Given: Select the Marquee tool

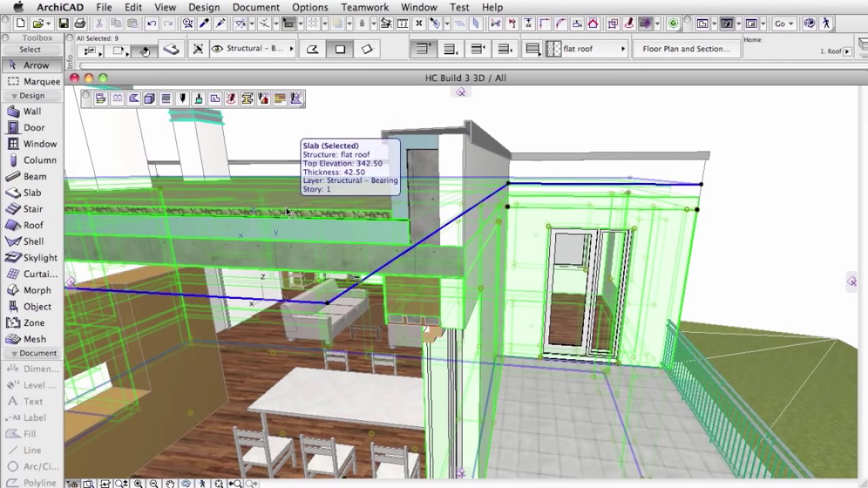Looking at the screenshot, I should (32, 81).
